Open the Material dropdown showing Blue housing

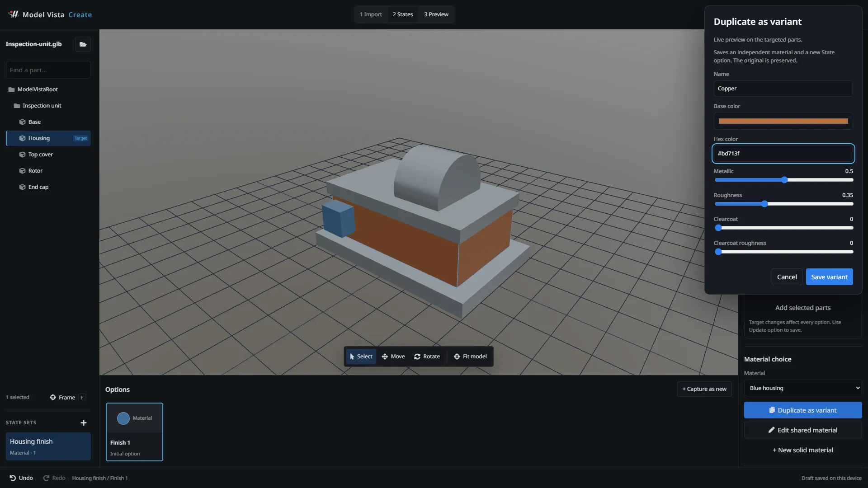803,388
